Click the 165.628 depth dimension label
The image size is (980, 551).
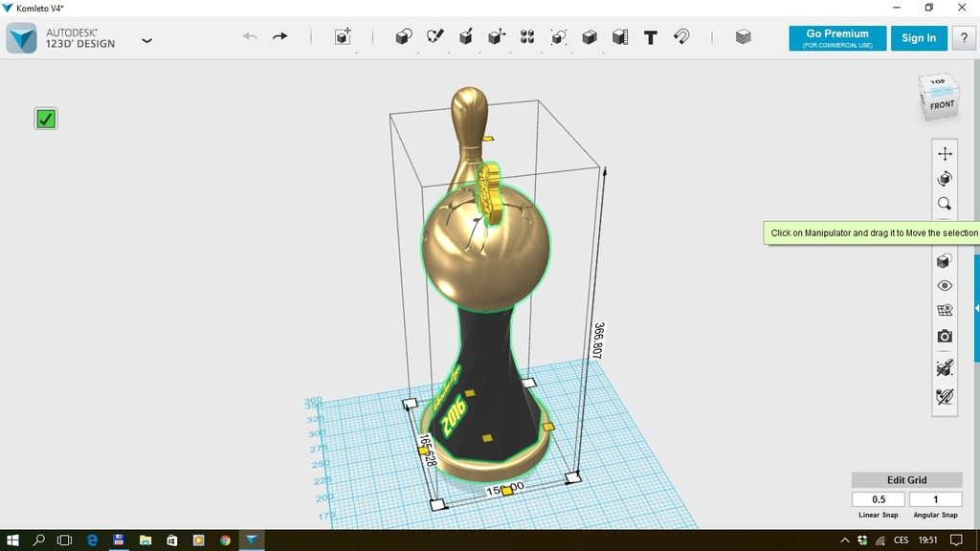point(428,451)
